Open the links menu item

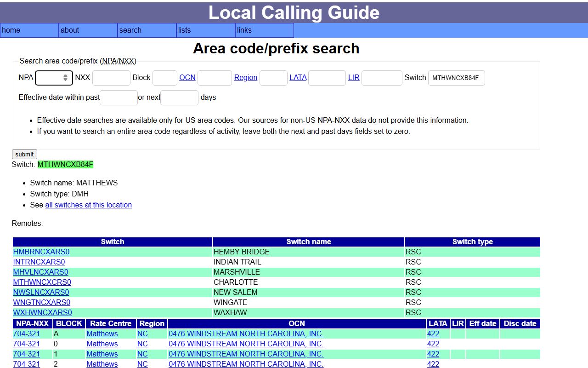(x=265, y=30)
